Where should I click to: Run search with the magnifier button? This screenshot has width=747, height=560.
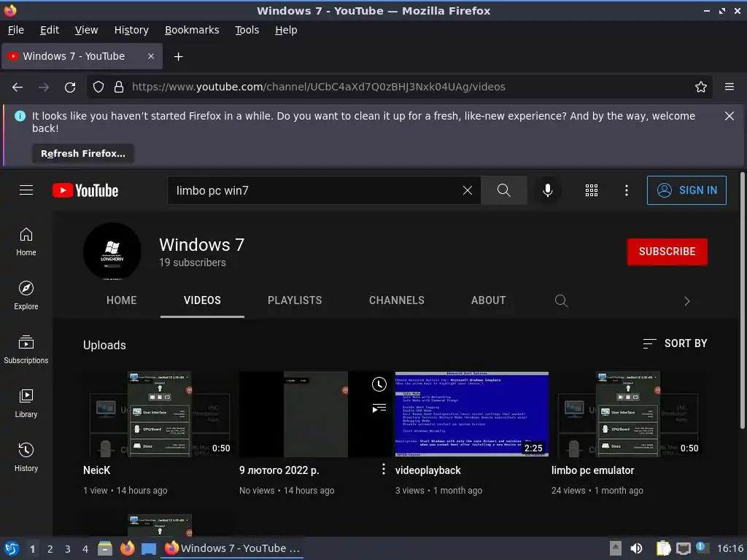click(x=503, y=190)
